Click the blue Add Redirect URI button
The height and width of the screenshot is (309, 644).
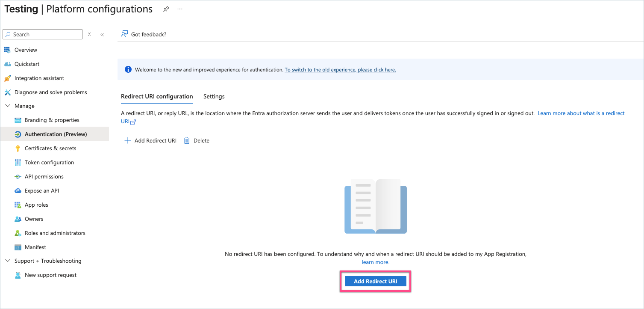(x=376, y=281)
